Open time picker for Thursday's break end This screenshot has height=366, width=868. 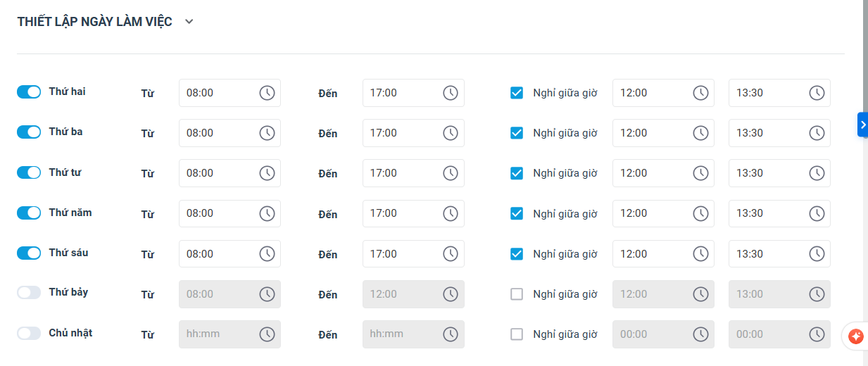(x=817, y=213)
